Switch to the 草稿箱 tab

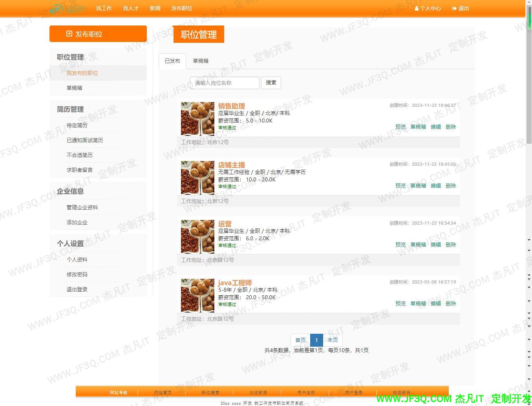pos(201,61)
